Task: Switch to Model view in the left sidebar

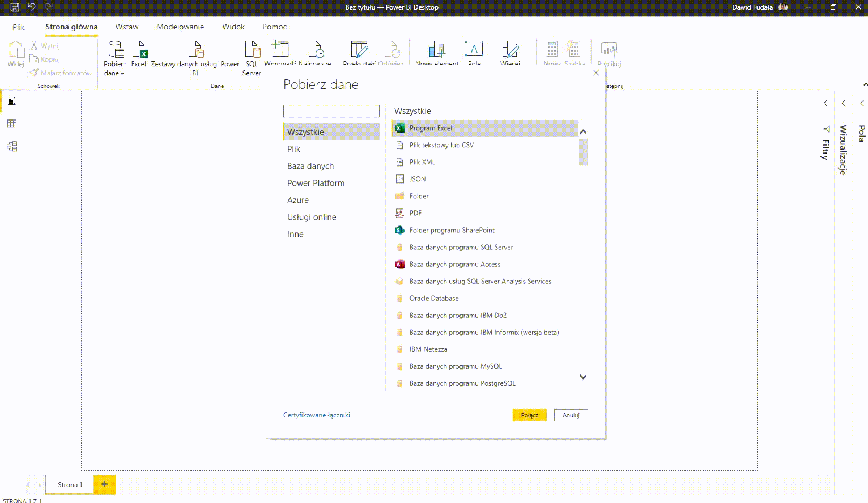Action: click(x=12, y=146)
